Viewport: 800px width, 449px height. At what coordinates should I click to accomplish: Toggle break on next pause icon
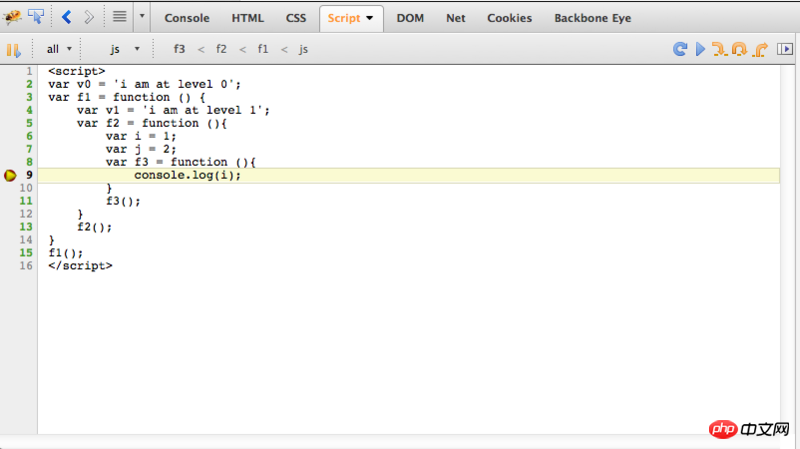(14, 50)
